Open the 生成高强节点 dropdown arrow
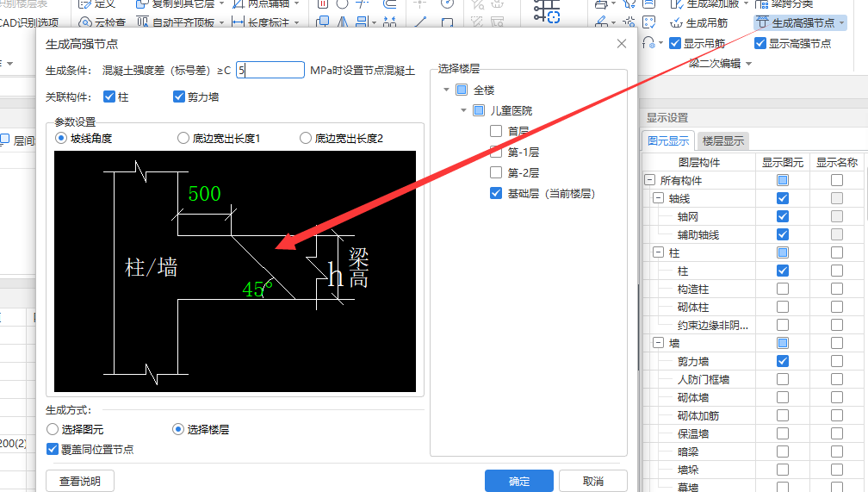 (842, 23)
